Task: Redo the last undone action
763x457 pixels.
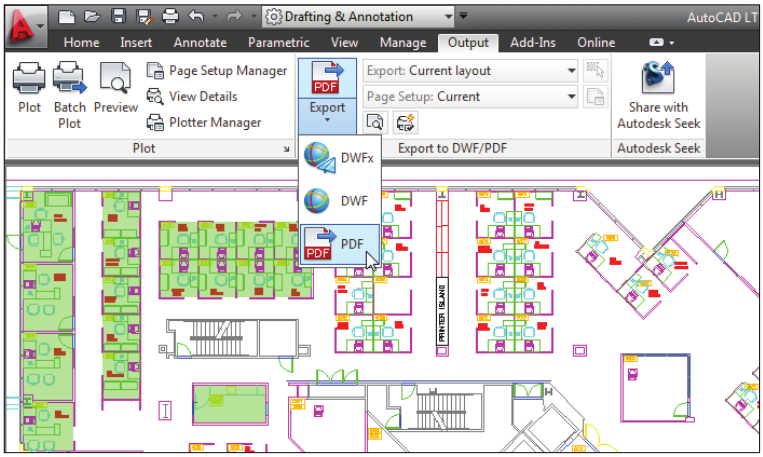Action: [x=234, y=17]
